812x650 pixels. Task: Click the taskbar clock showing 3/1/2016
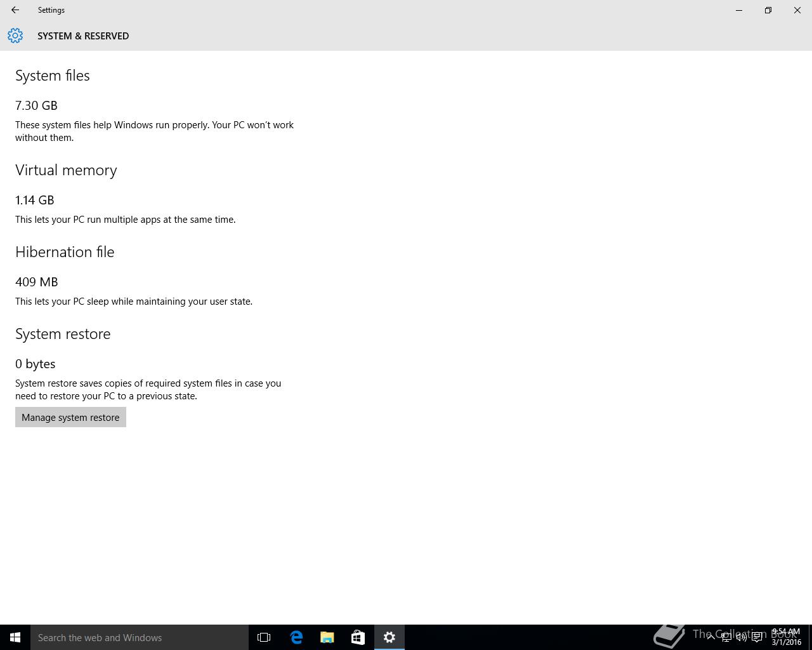tap(786, 637)
